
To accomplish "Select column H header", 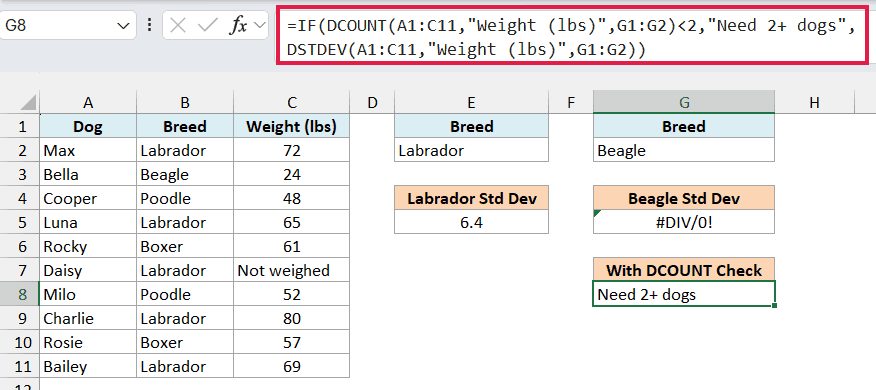I will (815, 102).
